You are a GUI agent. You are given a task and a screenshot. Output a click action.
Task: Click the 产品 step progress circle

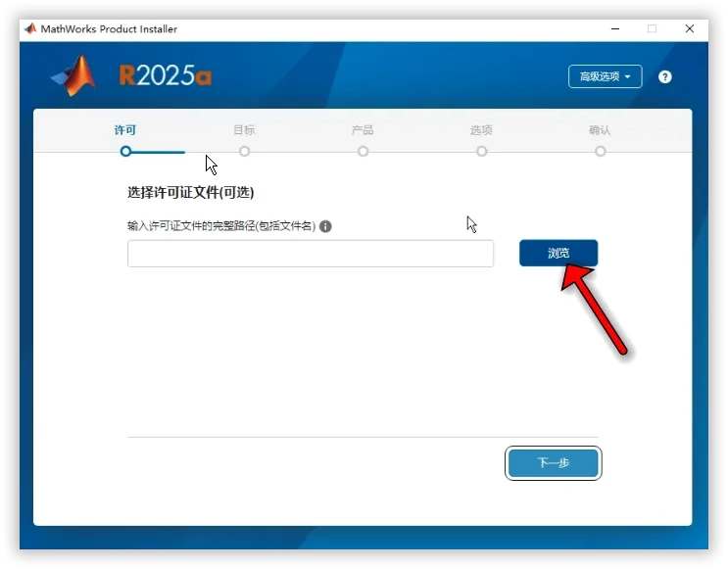point(364,151)
